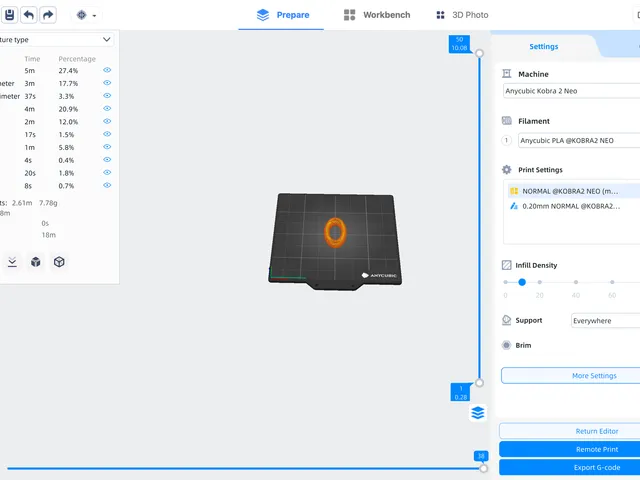
Task: Select the 0.20mm NORMAL @KOBRA2 preset
Action: pos(574,206)
